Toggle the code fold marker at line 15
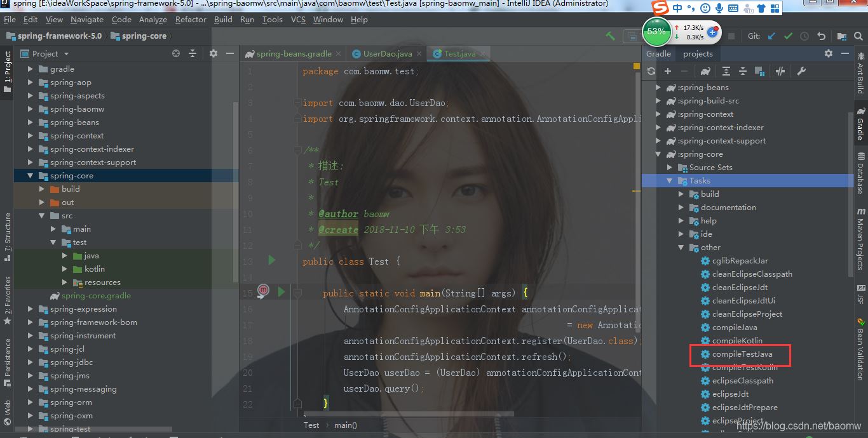Image resolution: width=868 pixels, height=438 pixels. pyautogui.click(x=297, y=293)
